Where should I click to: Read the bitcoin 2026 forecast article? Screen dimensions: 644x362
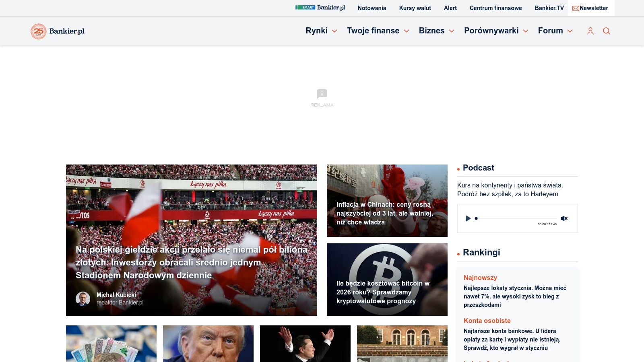[383, 292]
